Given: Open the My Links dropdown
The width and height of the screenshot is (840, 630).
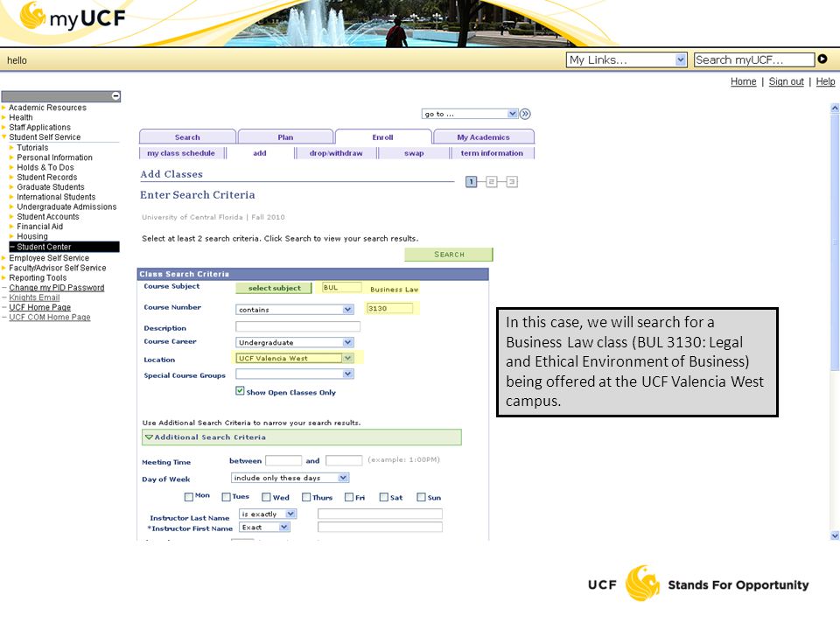Looking at the screenshot, I should 626,59.
